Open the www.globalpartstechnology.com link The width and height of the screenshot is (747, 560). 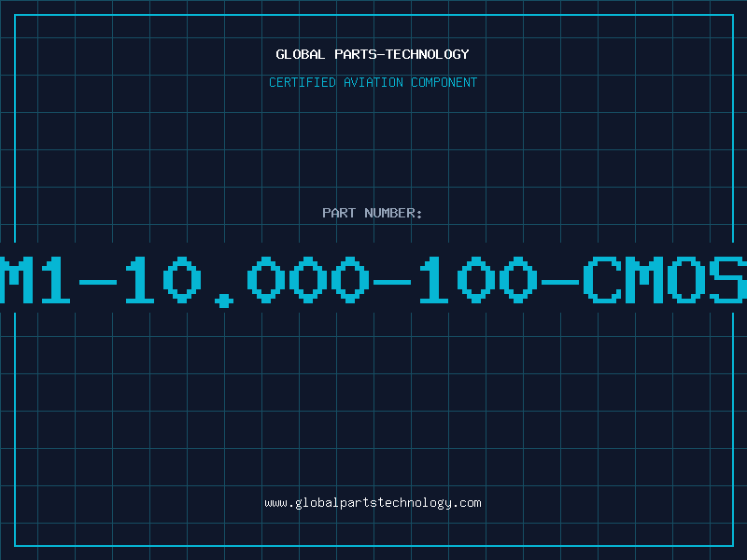(373, 503)
